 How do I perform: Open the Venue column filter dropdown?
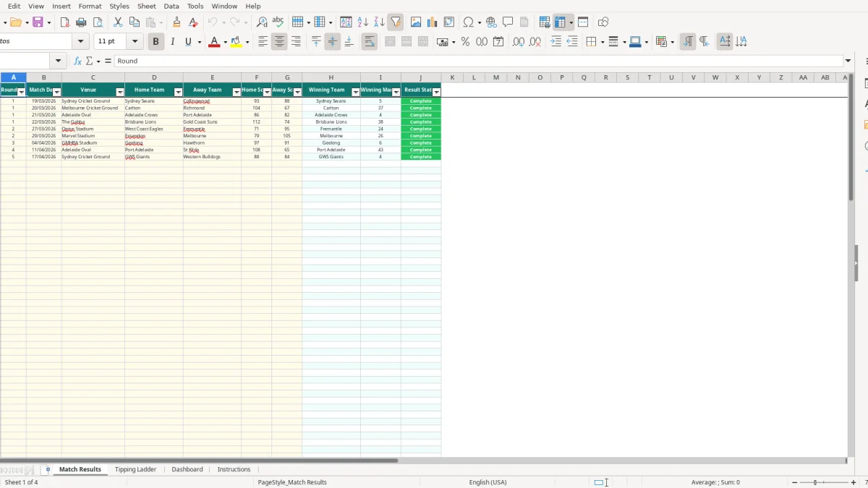120,93
